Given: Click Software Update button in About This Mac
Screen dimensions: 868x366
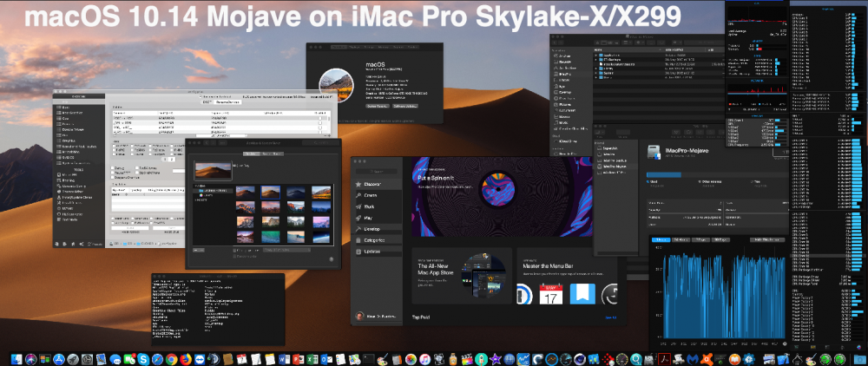Looking at the screenshot, I should 405,106.
